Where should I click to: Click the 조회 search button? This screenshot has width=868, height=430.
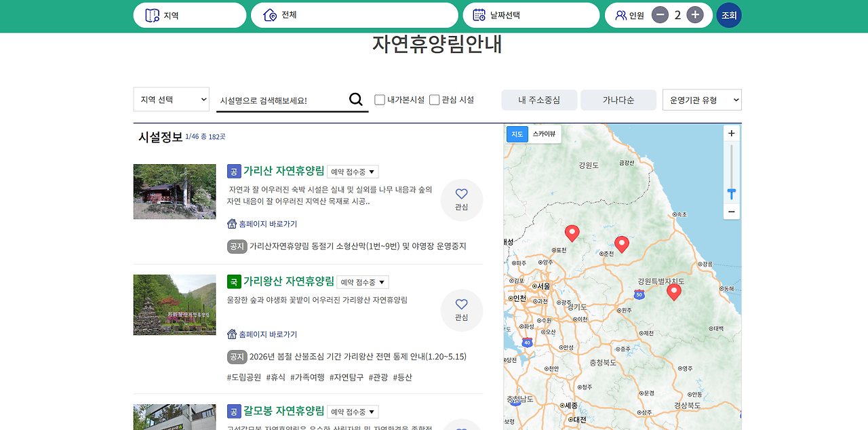(729, 15)
